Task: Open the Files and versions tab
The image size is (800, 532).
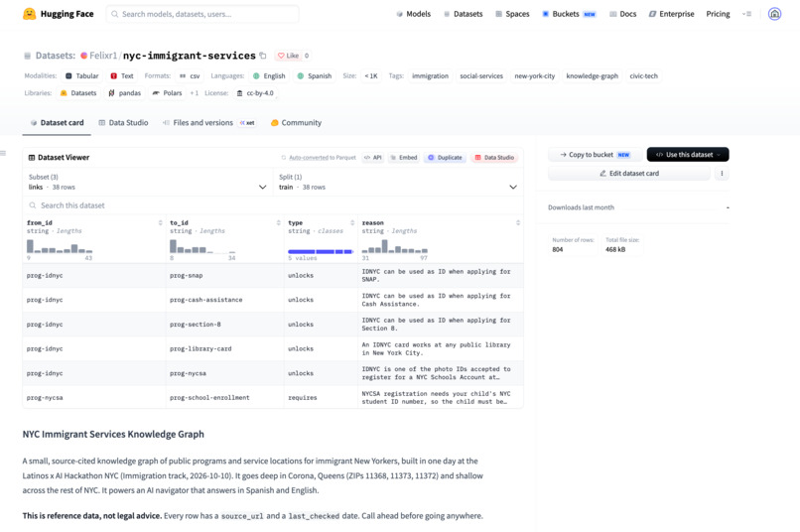Action: 208,122
